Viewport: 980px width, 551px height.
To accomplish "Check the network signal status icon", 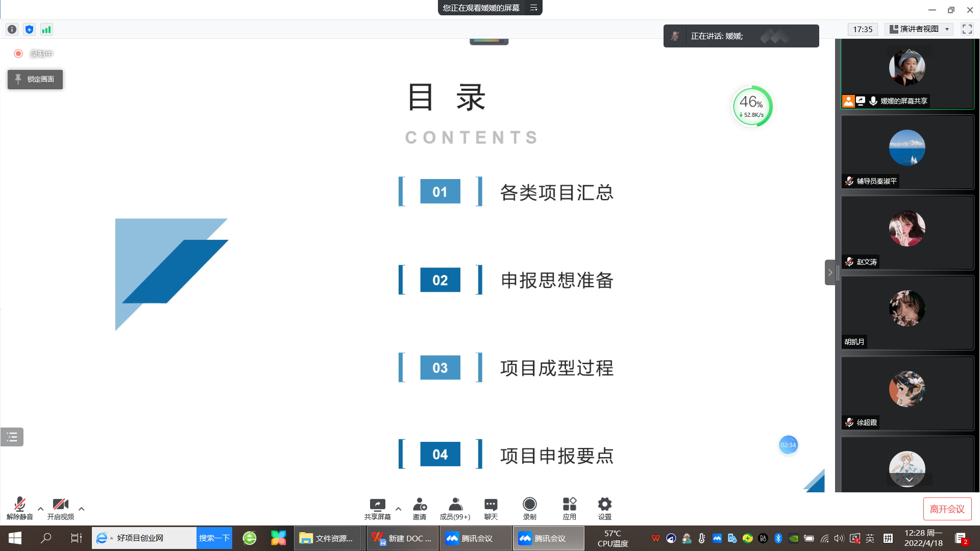I will (46, 30).
